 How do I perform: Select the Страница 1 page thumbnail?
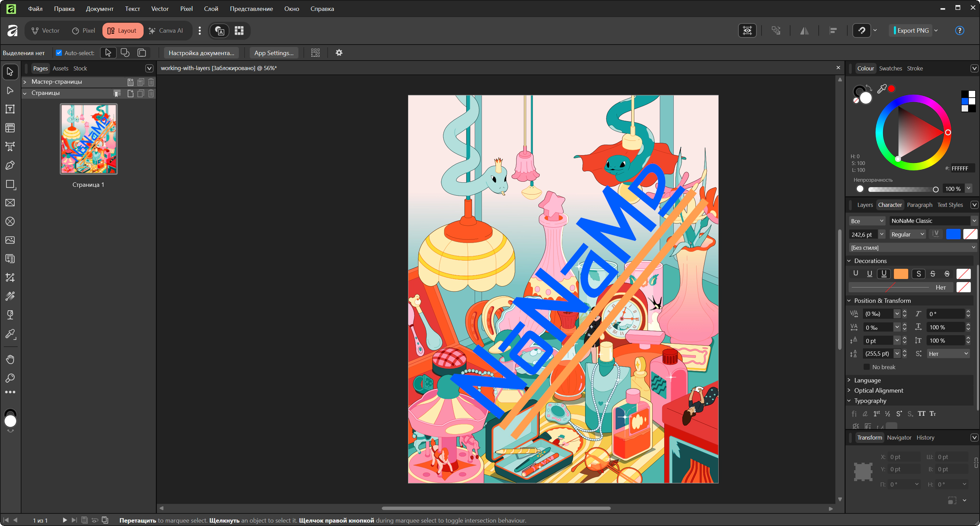tap(88, 139)
